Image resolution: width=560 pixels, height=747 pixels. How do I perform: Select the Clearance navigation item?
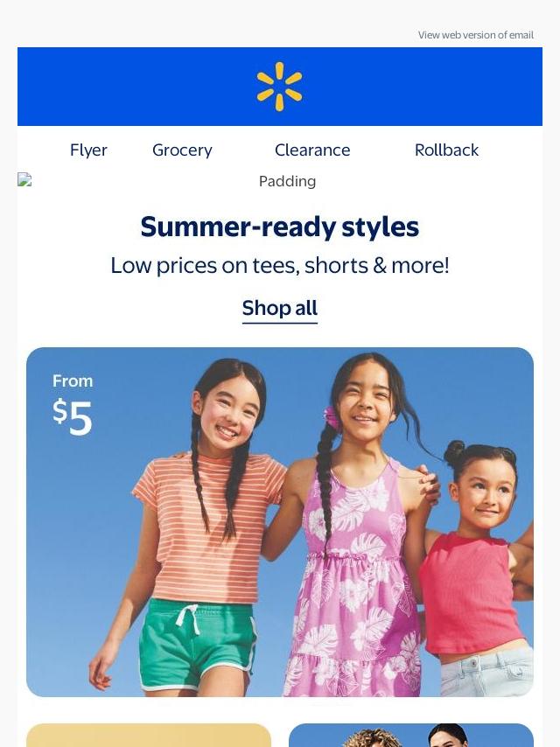click(x=312, y=150)
